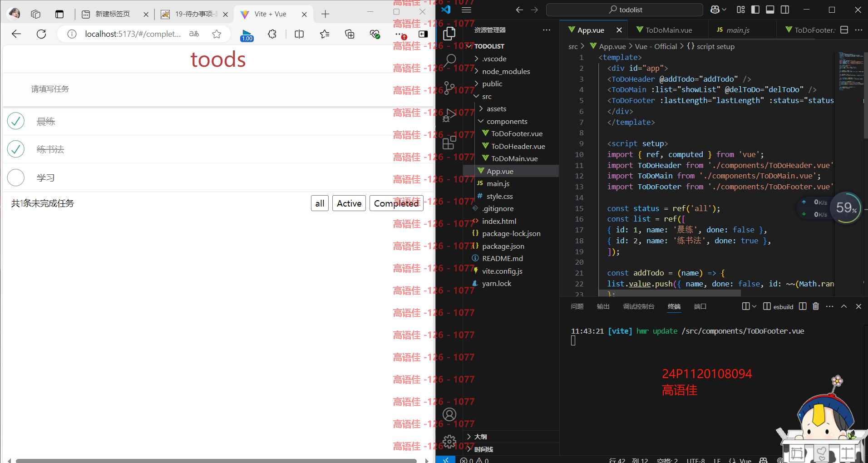Open new browser tab with plus

(325, 14)
